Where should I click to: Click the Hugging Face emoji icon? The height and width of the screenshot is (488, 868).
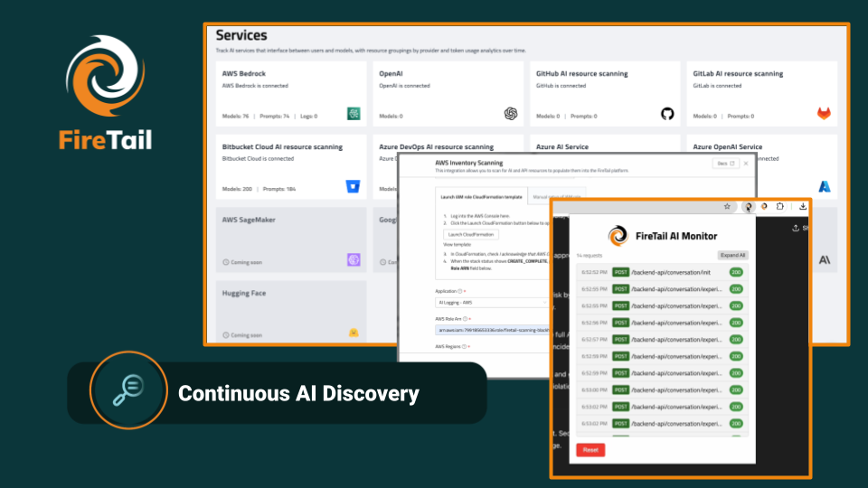(x=354, y=333)
